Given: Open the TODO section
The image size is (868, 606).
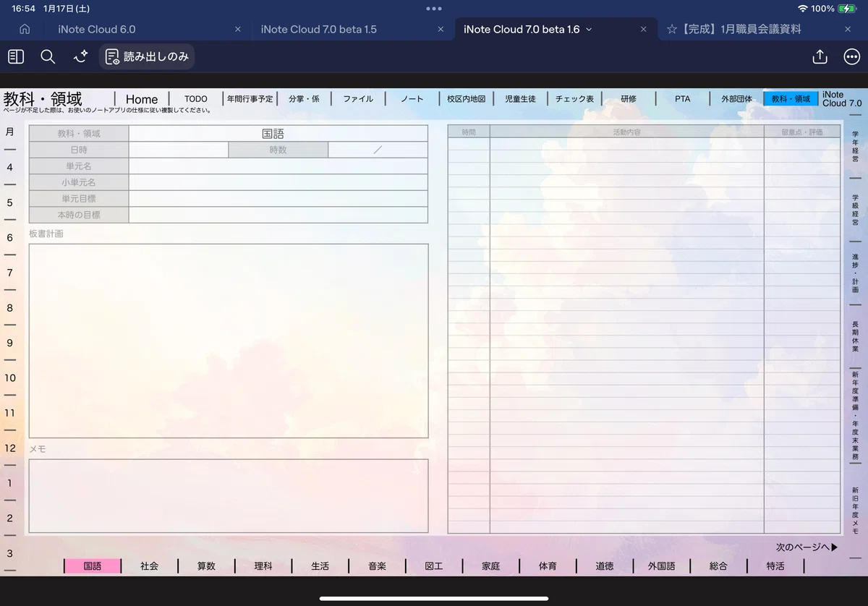Looking at the screenshot, I should pyautogui.click(x=195, y=99).
